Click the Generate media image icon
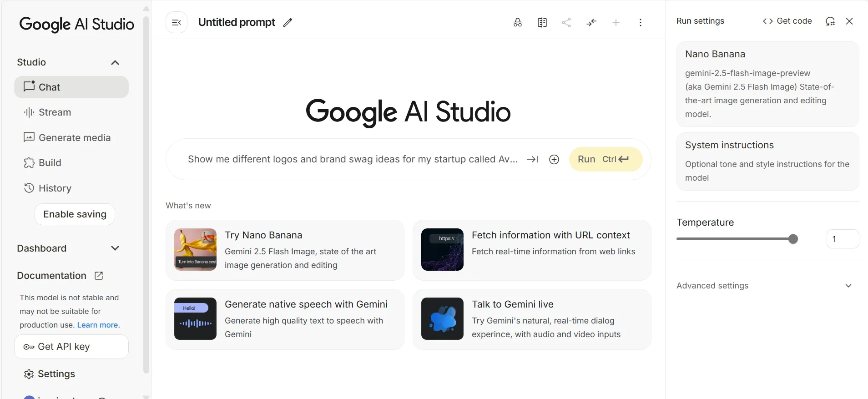 [29, 137]
